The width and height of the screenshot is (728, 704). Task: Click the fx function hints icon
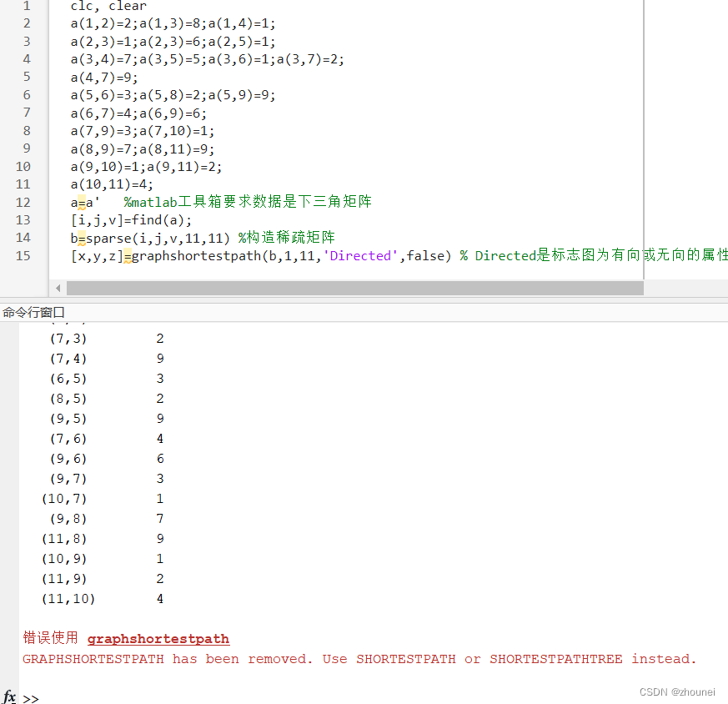pyautogui.click(x=8, y=696)
